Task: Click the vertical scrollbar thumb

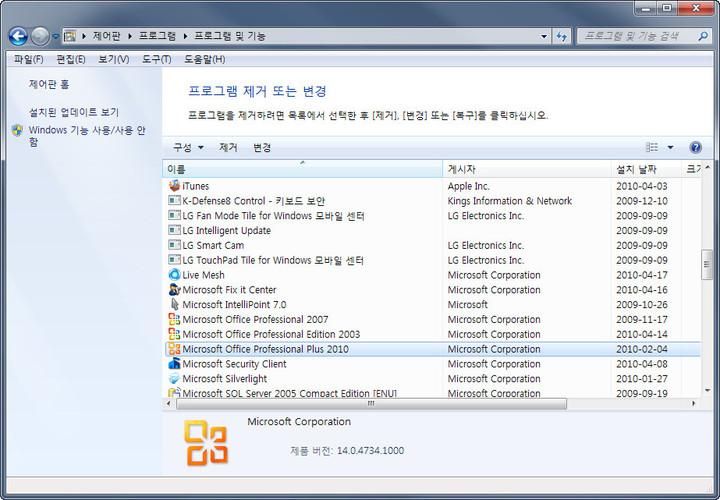Action: pos(707,264)
